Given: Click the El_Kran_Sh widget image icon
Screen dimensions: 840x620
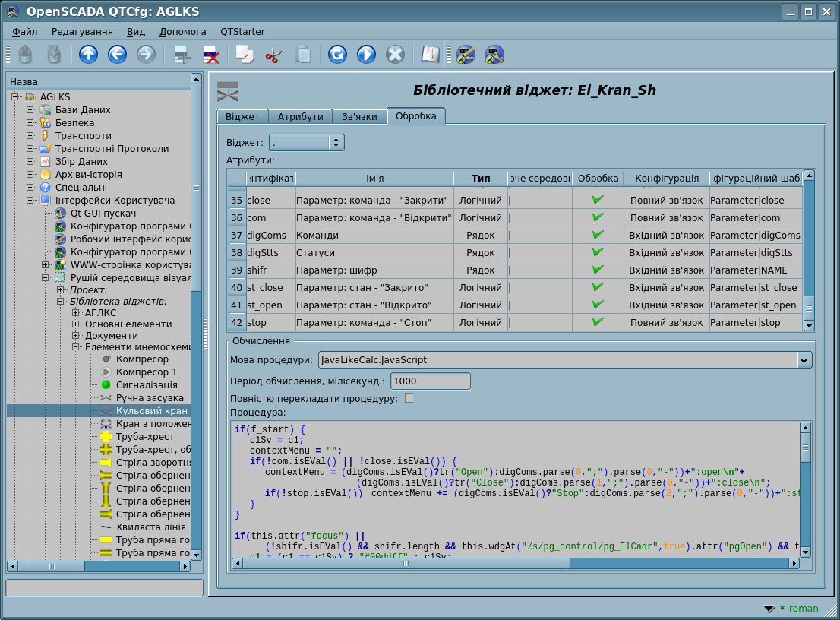Looking at the screenshot, I should [228, 92].
